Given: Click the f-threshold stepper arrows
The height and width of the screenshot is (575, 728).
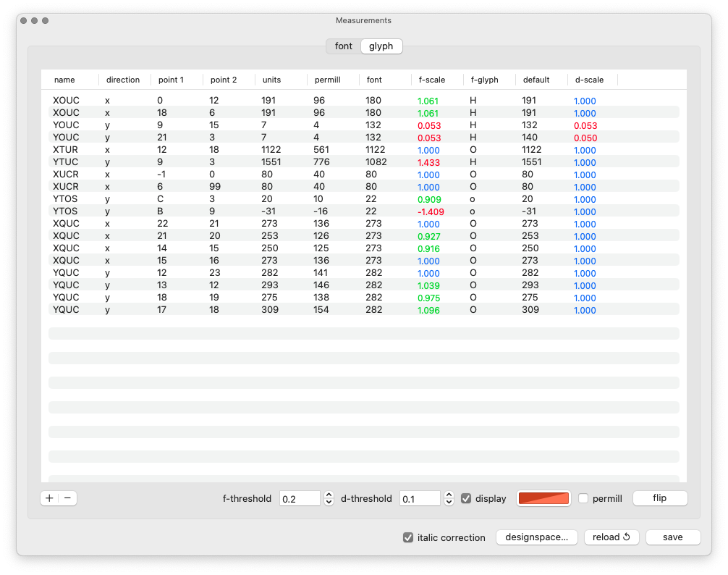Looking at the screenshot, I should [x=329, y=498].
